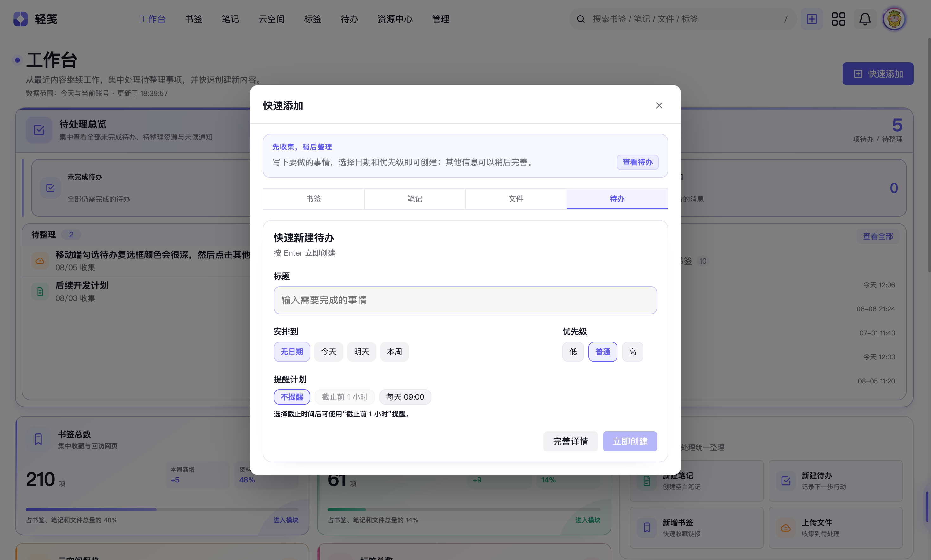Switch to the 文件 tab in dialog
This screenshot has width=931, height=560.
(x=516, y=199)
